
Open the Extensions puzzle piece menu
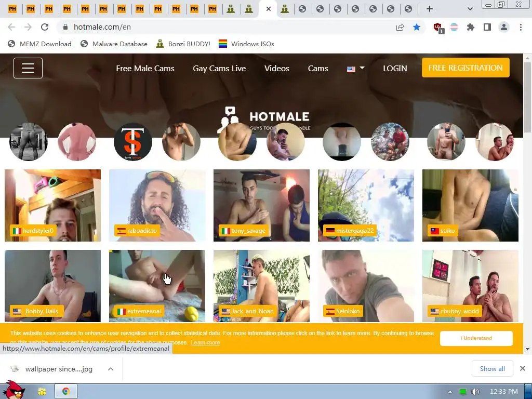click(471, 27)
